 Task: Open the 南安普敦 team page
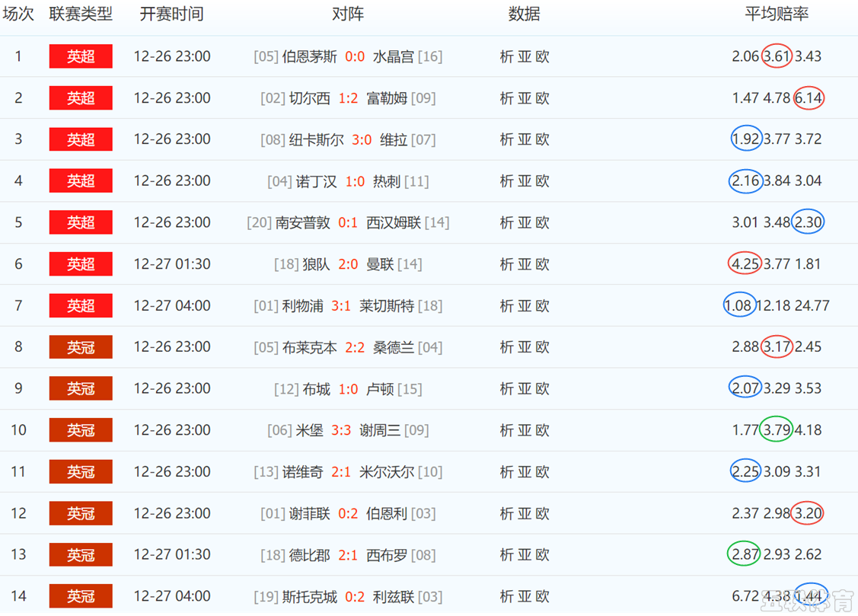pos(302,222)
